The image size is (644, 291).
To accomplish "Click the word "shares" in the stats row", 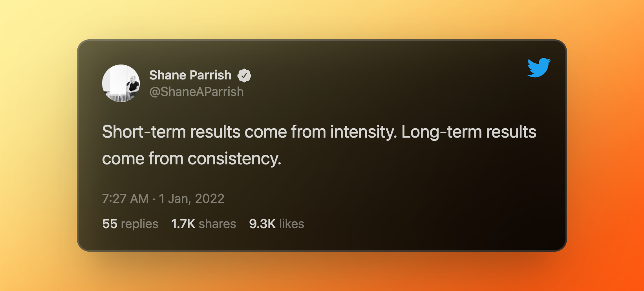I will coord(218,224).
